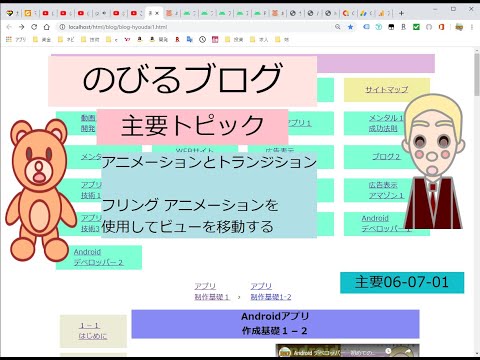Switch to the Google Ads tab

pos(366,13)
